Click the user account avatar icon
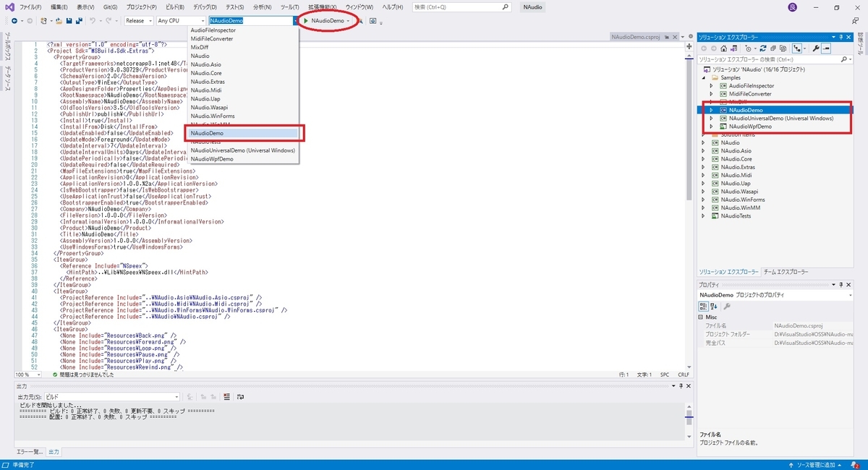The height and width of the screenshot is (470, 868). [793, 7]
